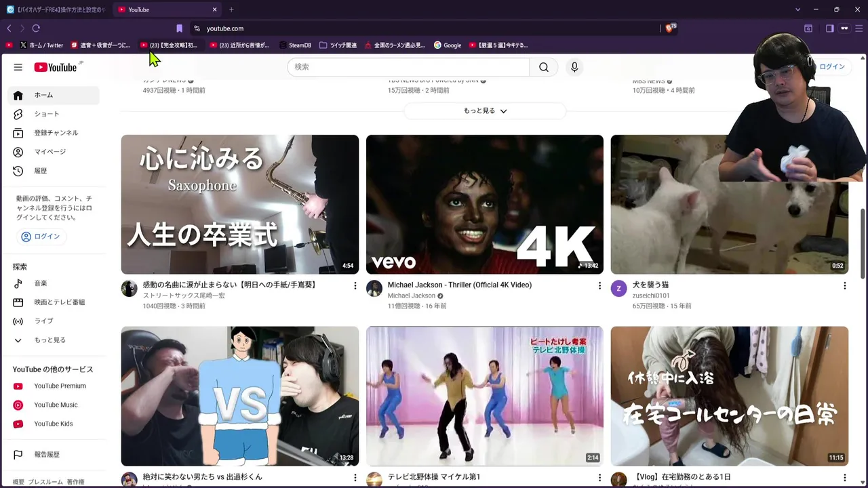
Task: Open 全国のラーメン bookmark
Action: [x=395, y=45]
